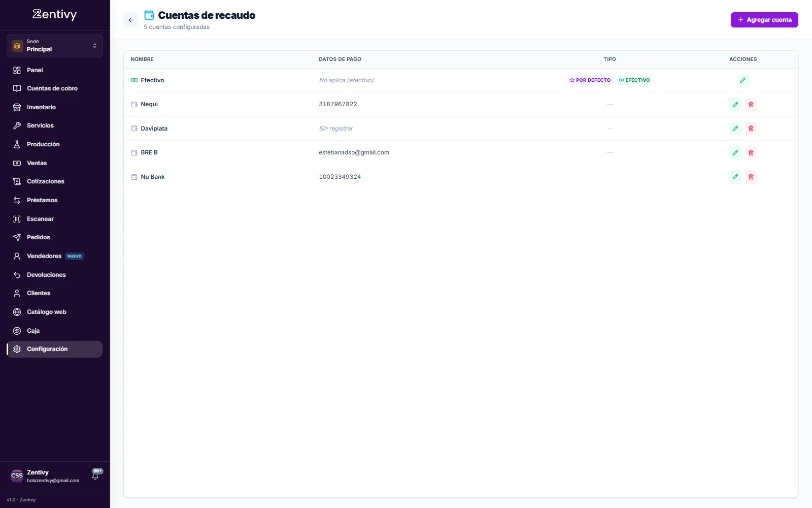Open Ventas in sidebar

point(55,163)
